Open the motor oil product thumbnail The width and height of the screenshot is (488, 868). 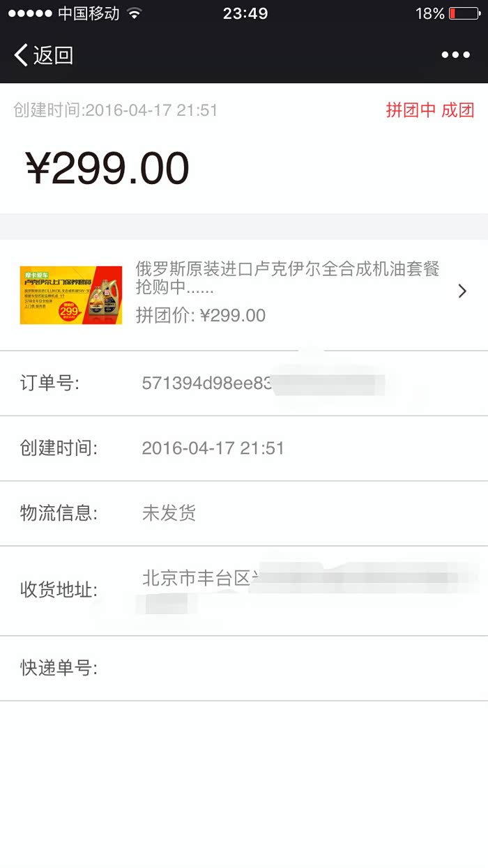tap(71, 295)
